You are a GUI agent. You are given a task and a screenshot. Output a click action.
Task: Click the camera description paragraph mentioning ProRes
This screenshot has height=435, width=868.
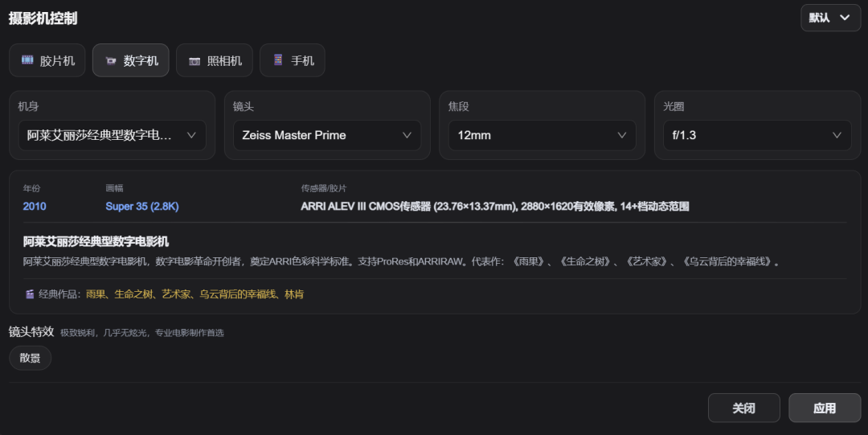pyautogui.click(x=403, y=261)
